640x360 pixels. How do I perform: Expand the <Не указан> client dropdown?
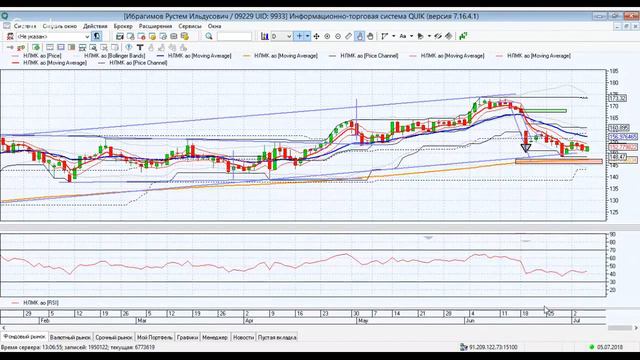(87, 36)
